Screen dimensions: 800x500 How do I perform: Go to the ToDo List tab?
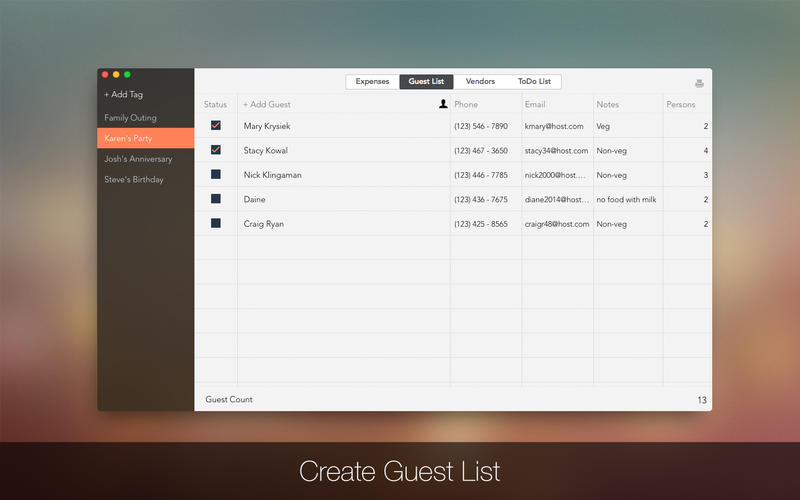(534, 82)
